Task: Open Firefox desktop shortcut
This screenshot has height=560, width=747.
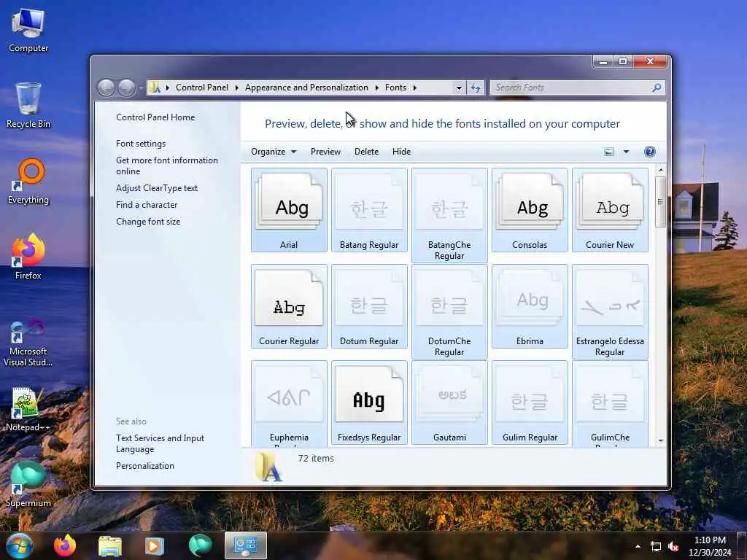Action: pyautogui.click(x=28, y=257)
